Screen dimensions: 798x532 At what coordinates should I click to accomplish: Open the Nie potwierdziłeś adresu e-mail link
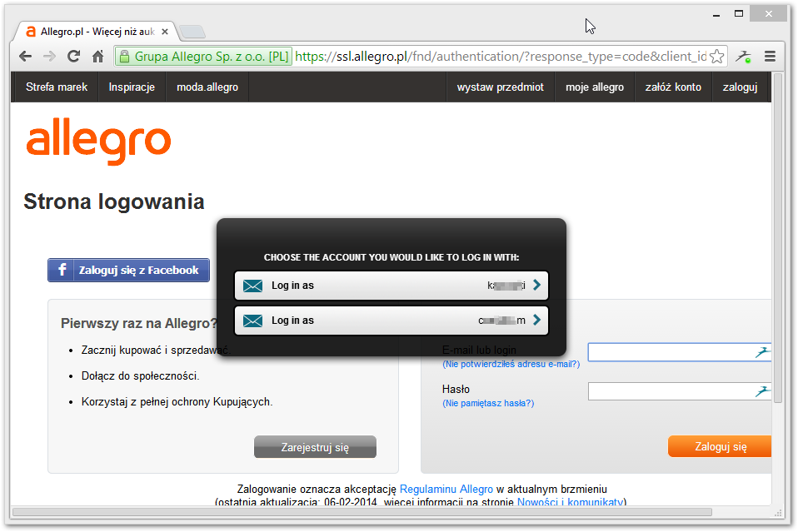point(511,364)
